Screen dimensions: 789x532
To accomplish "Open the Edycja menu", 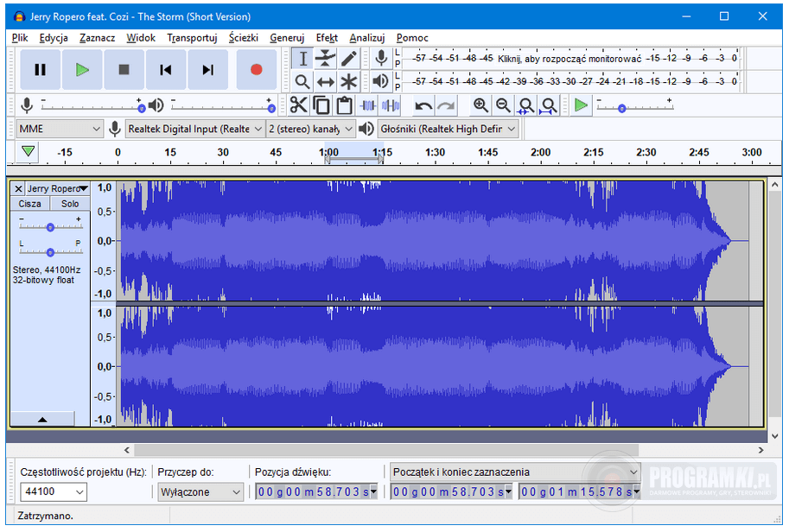I will 54,38.
